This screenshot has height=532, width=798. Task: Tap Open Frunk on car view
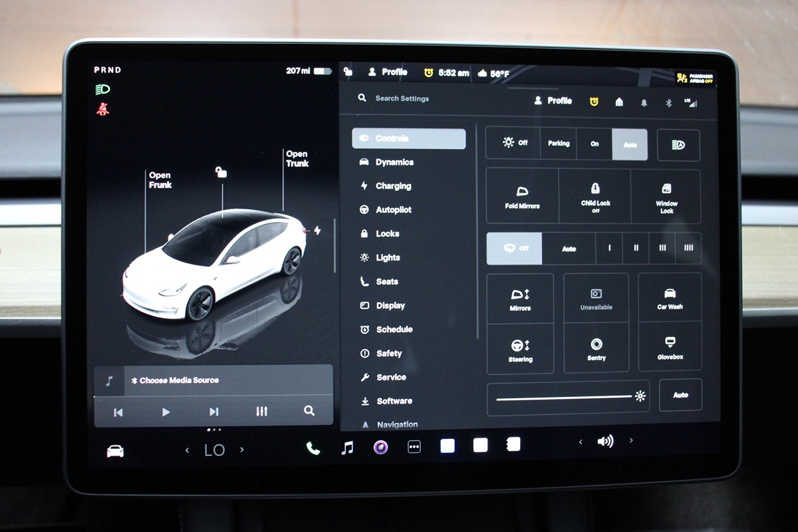(160, 180)
